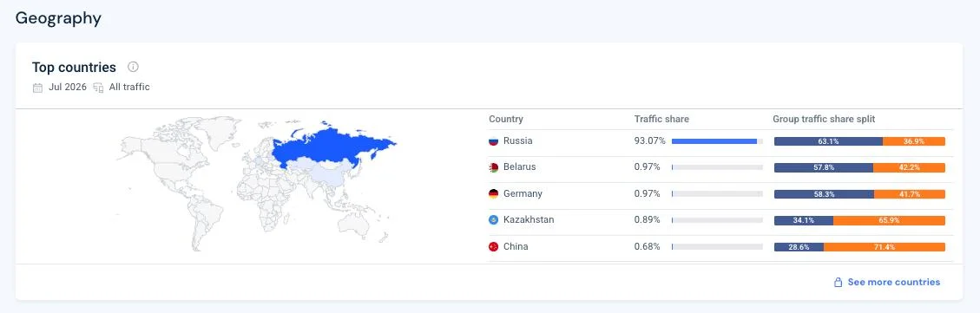Click the Kazakhstan flag icon
This screenshot has height=313, width=980.
(493, 220)
